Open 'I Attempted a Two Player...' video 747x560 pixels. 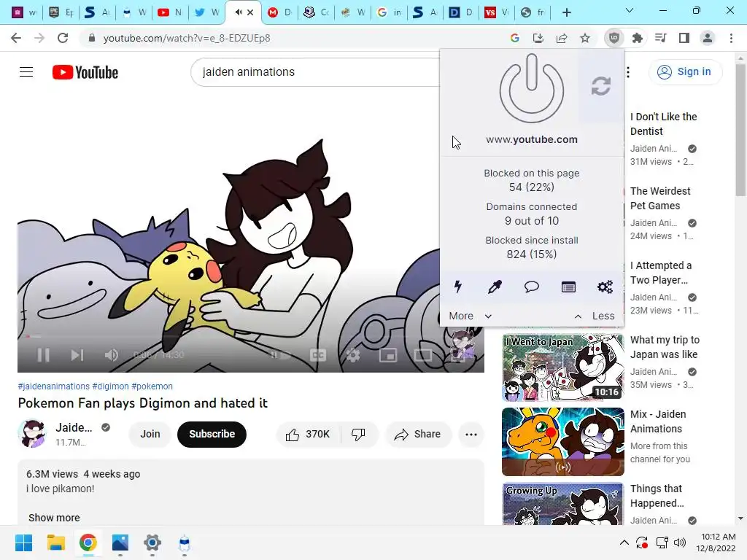(x=661, y=273)
